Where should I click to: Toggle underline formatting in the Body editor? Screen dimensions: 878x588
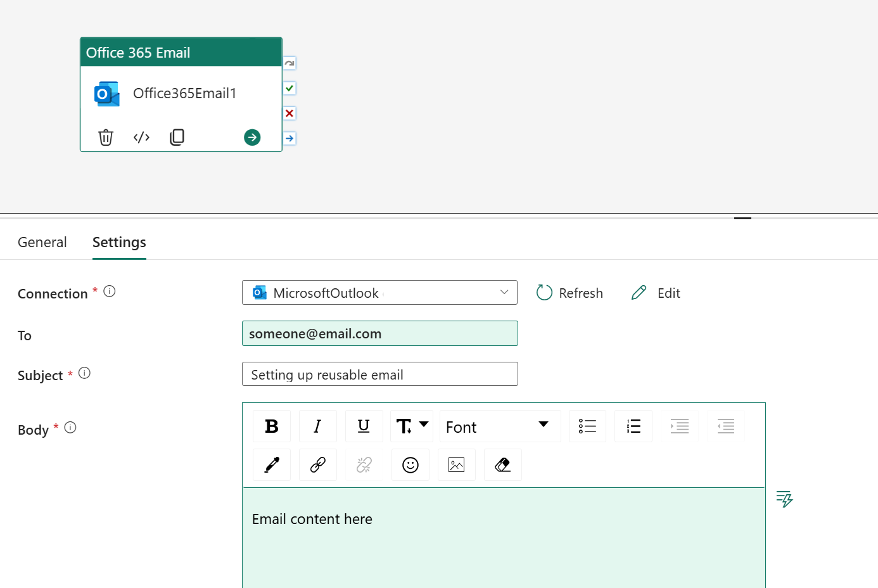click(364, 426)
